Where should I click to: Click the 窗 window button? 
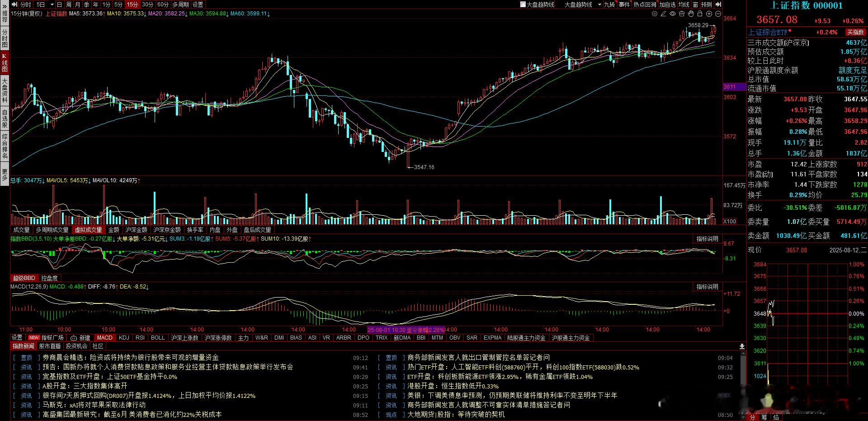pyautogui.click(x=695, y=5)
